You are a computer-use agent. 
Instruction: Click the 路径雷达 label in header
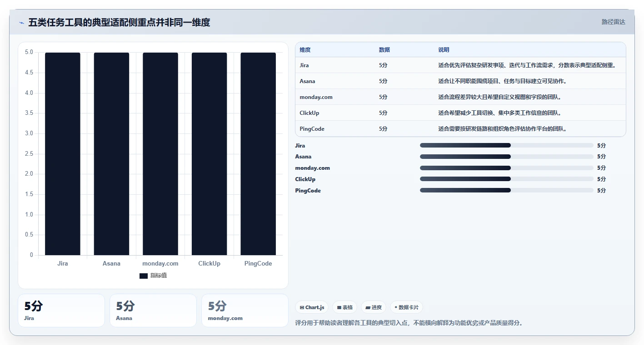pos(613,22)
